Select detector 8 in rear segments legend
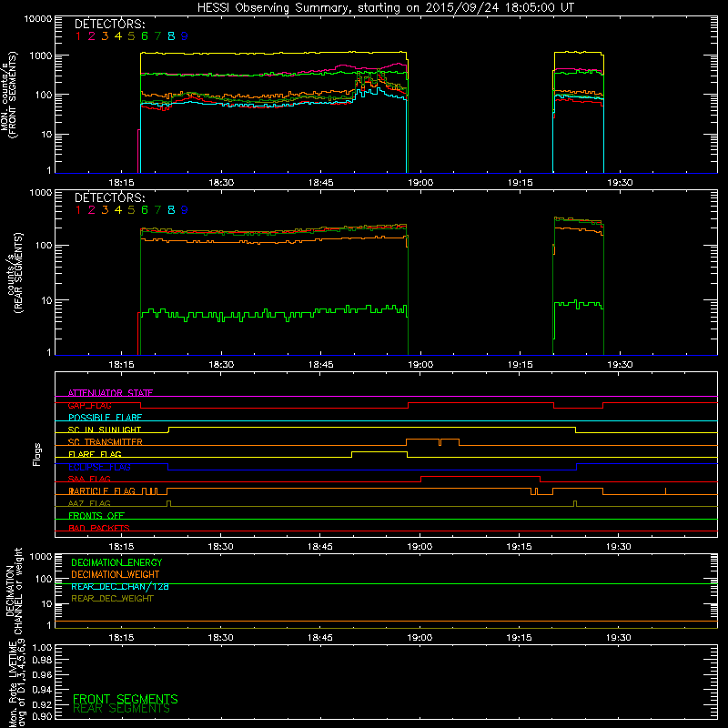The height and width of the screenshot is (728, 728). pyautogui.click(x=171, y=210)
